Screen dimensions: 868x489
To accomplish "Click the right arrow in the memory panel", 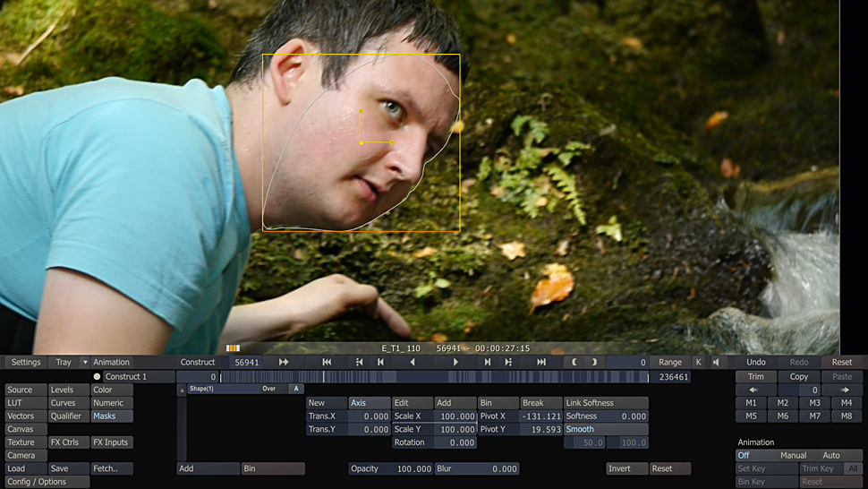I will tap(845, 390).
